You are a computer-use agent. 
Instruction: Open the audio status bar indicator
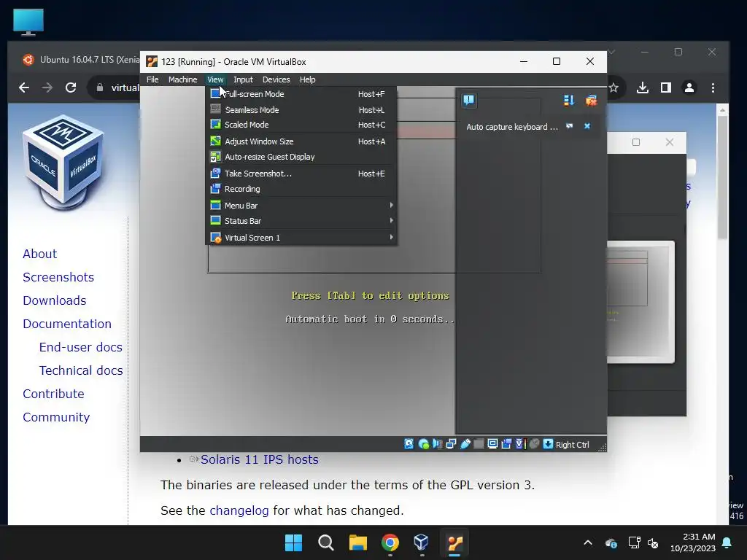(x=438, y=444)
